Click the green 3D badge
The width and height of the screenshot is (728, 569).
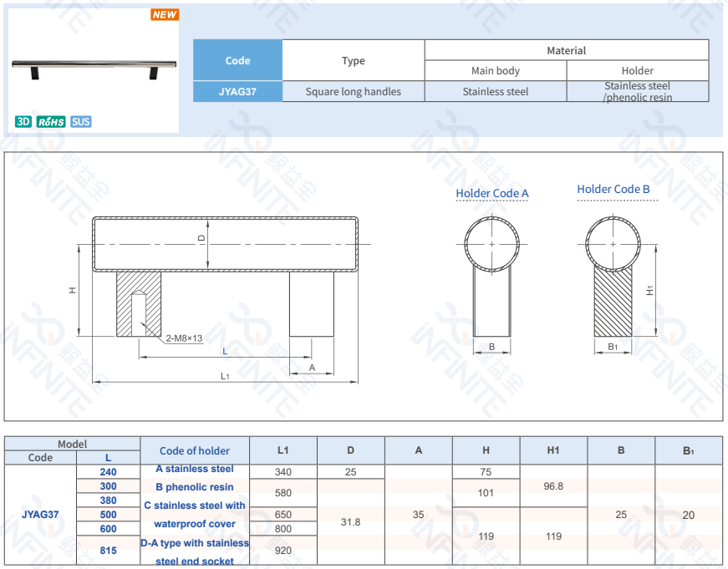point(23,122)
